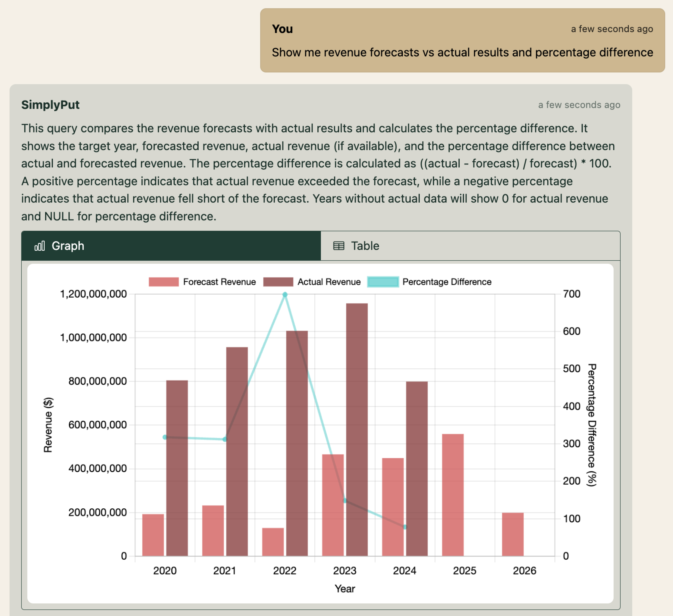
Task: Switch to the Graph tab
Action: (171, 246)
